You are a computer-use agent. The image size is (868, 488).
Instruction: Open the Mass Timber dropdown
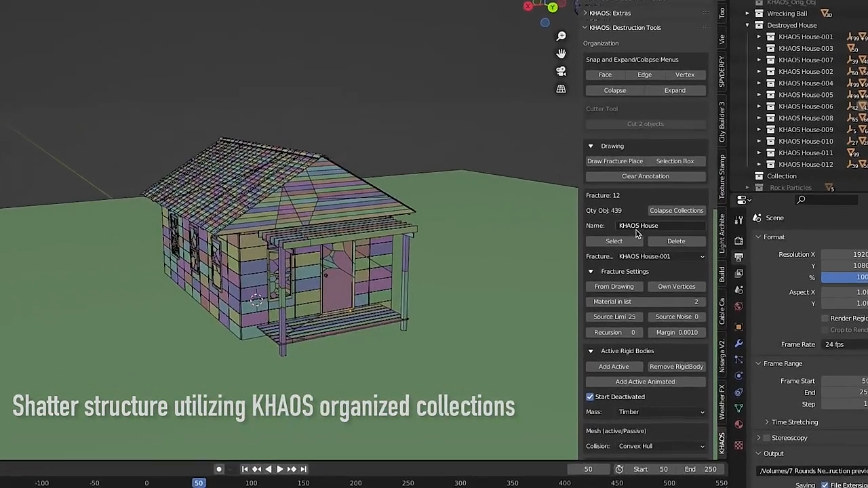tap(661, 412)
